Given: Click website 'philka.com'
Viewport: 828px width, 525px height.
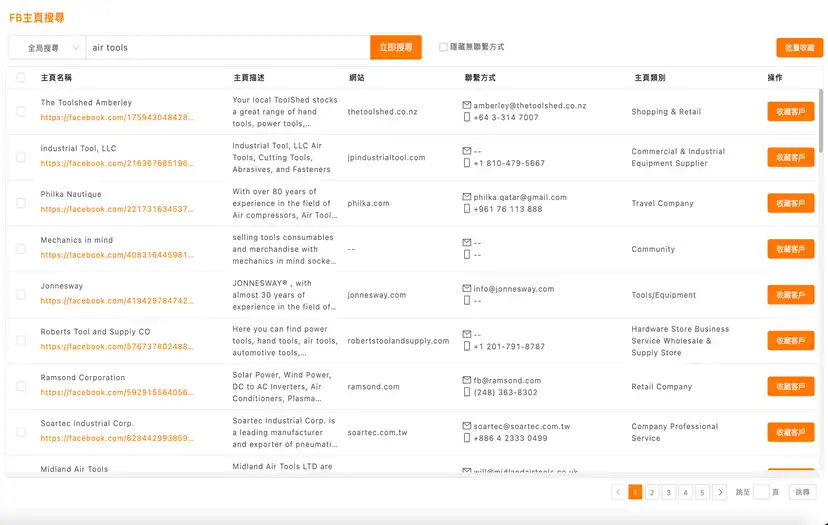Looking at the screenshot, I should [x=369, y=203].
